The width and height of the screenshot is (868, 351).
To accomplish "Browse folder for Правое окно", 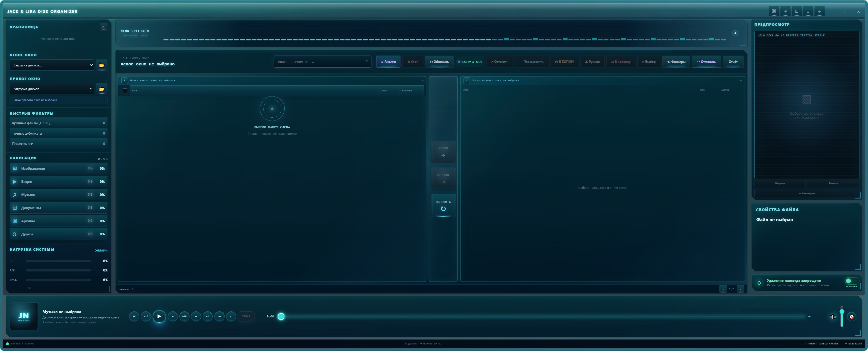I will tap(101, 89).
